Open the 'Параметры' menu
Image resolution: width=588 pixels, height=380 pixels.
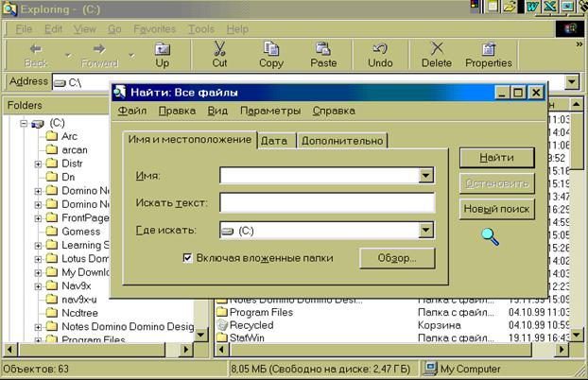(x=269, y=111)
